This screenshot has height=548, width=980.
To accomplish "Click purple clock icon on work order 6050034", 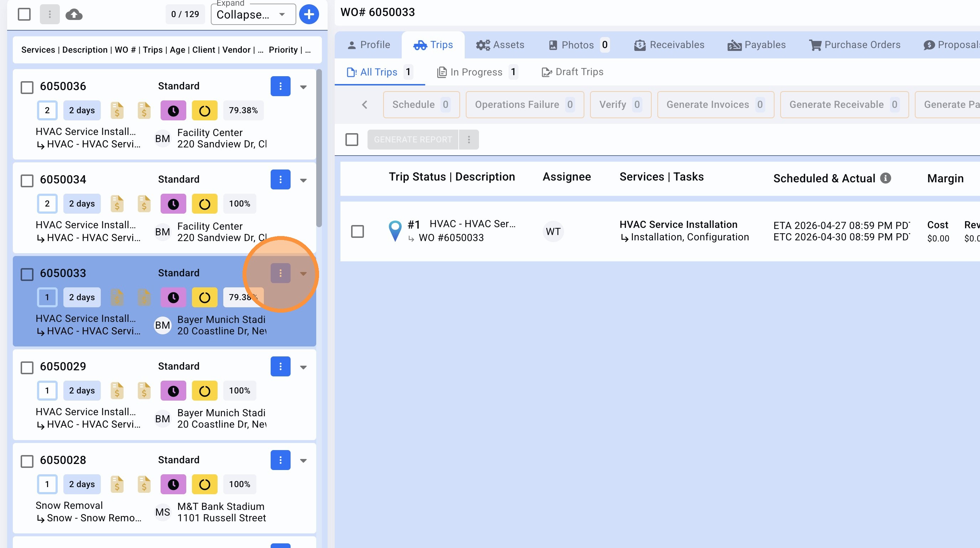I will [x=173, y=204].
